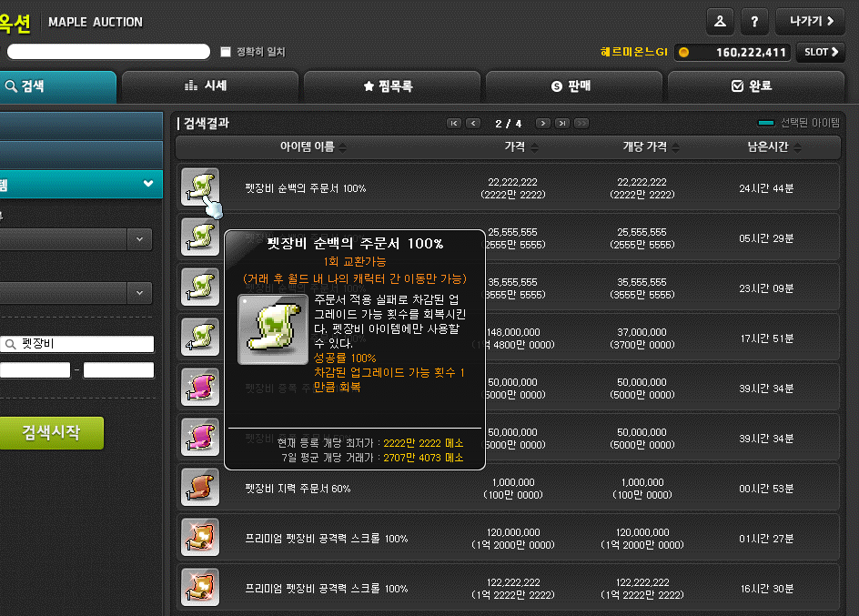
Task: Click the minimum price input field
Action: tap(35, 370)
